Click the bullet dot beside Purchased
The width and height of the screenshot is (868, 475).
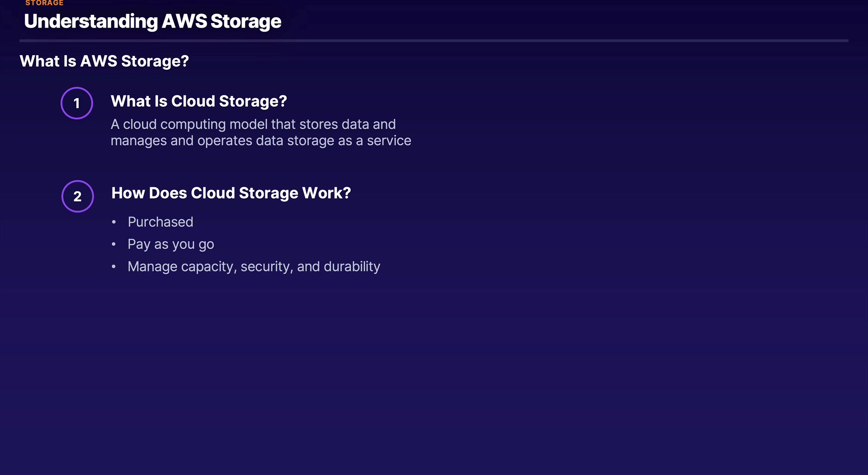pyautogui.click(x=114, y=222)
